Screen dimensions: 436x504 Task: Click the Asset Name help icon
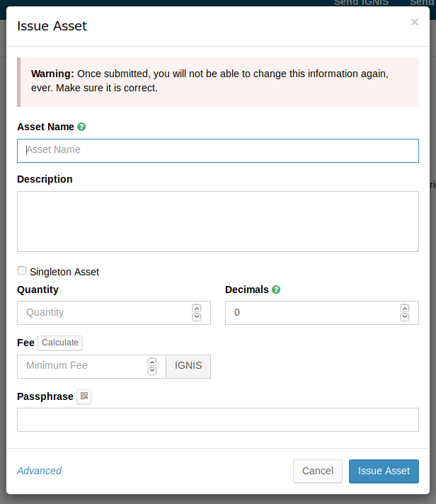click(x=81, y=127)
